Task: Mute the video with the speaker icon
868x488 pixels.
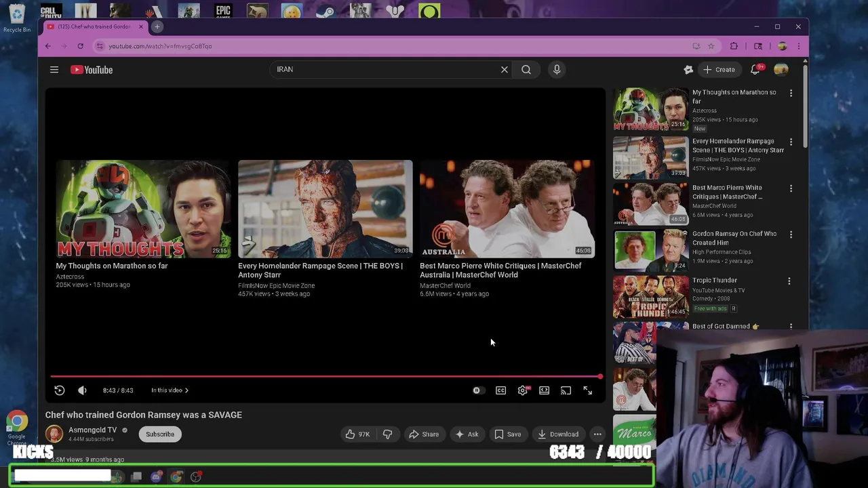Action: 82,390
